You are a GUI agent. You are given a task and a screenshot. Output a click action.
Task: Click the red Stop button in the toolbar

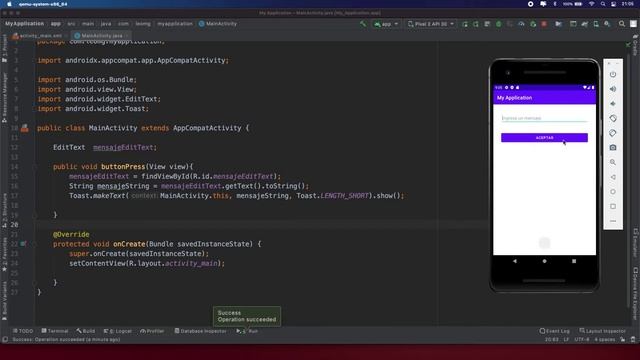point(544,24)
